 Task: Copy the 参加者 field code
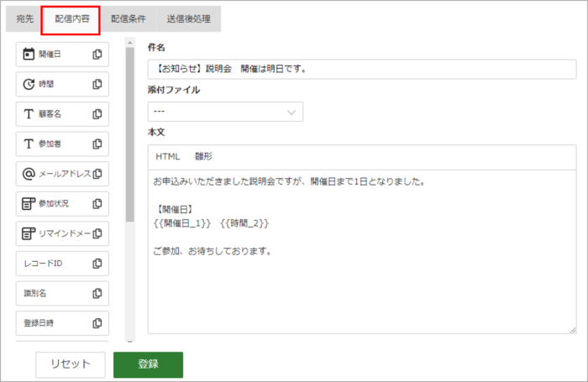click(x=97, y=144)
